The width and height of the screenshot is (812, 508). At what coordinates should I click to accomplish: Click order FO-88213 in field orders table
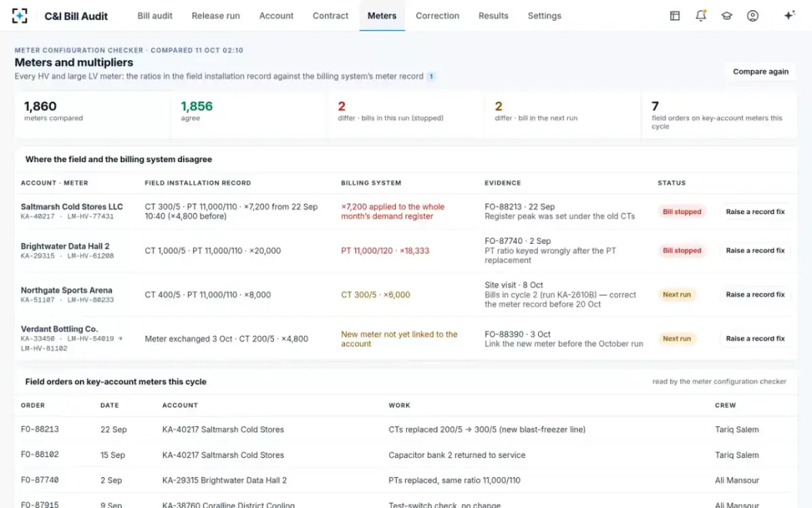point(40,429)
